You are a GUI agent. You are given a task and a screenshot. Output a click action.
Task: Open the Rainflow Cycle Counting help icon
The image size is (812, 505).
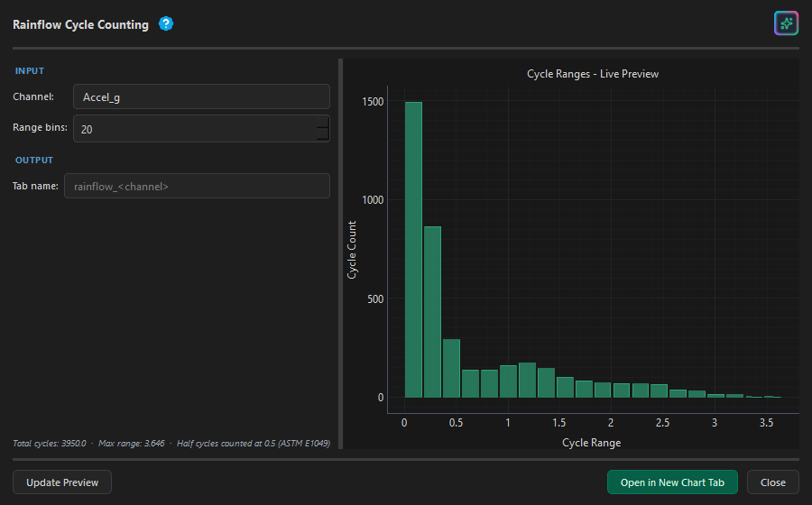point(166,23)
